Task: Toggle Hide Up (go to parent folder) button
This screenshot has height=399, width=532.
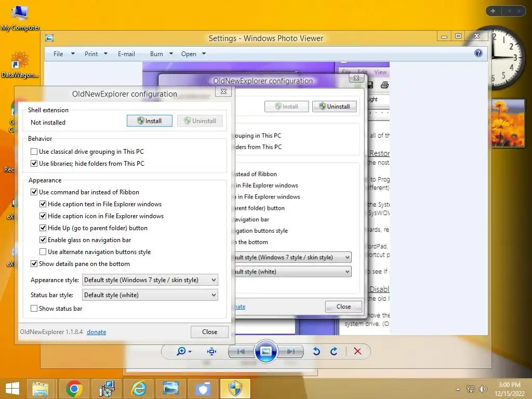Action: click(43, 228)
